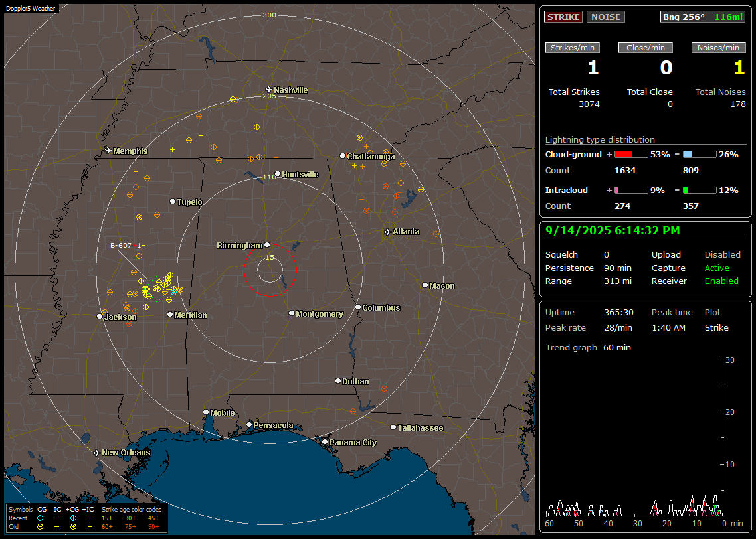Click the Total Noises value 178
Image resolution: width=756 pixels, height=539 pixels.
[x=737, y=104]
